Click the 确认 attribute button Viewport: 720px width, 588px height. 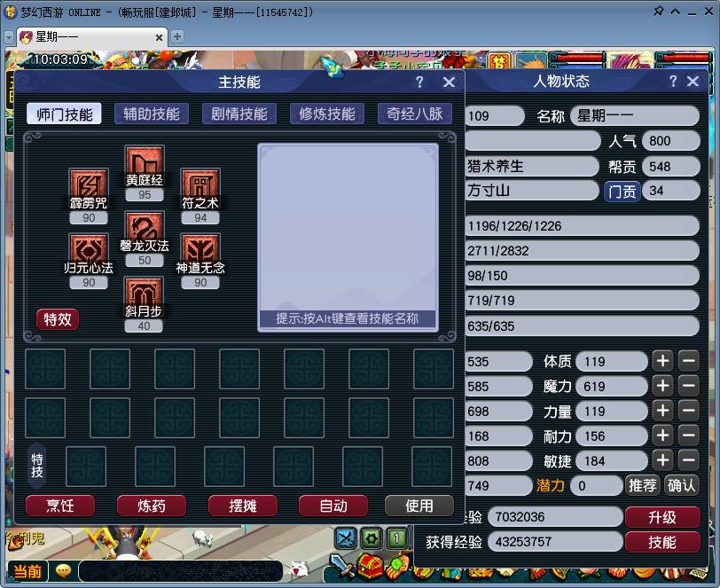(681, 485)
